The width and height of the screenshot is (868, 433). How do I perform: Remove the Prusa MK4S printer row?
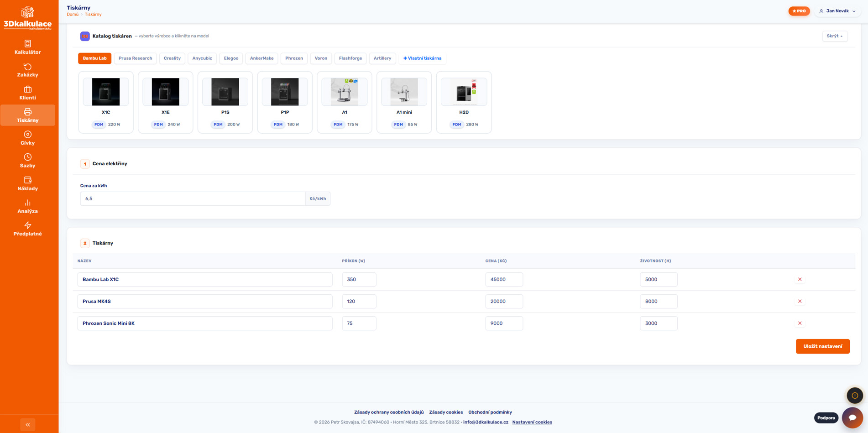click(800, 301)
